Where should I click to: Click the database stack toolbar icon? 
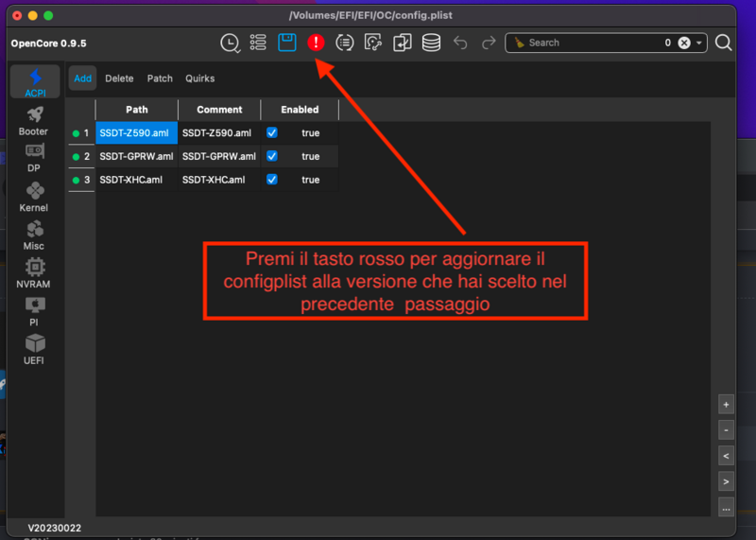click(431, 43)
